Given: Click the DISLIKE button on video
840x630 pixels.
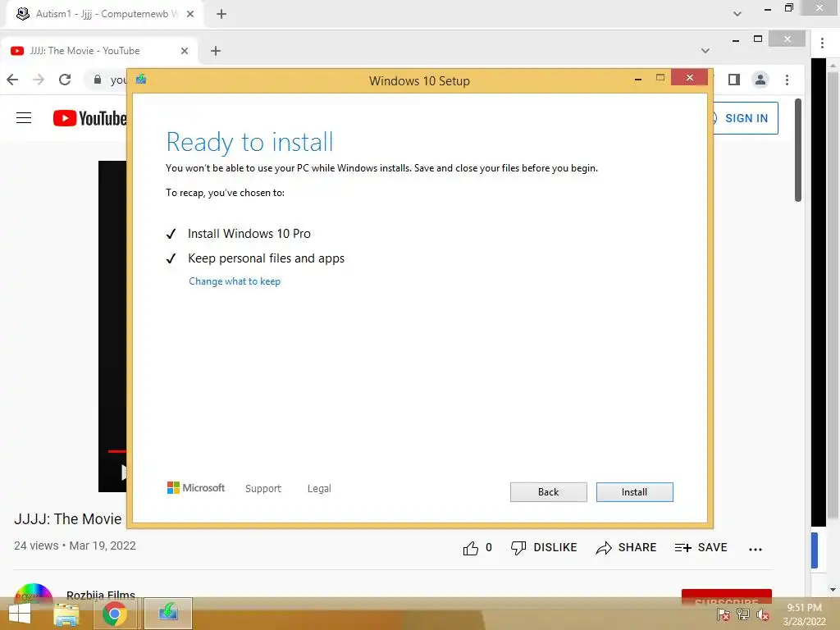Looking at the screenshot, I should 544,547.
